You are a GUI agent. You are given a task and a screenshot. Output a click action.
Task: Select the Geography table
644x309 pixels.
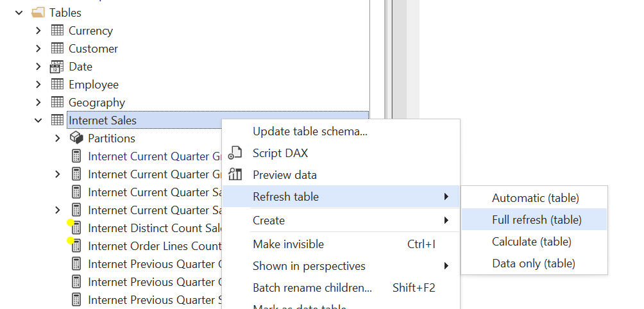click(x=97, y=103)
